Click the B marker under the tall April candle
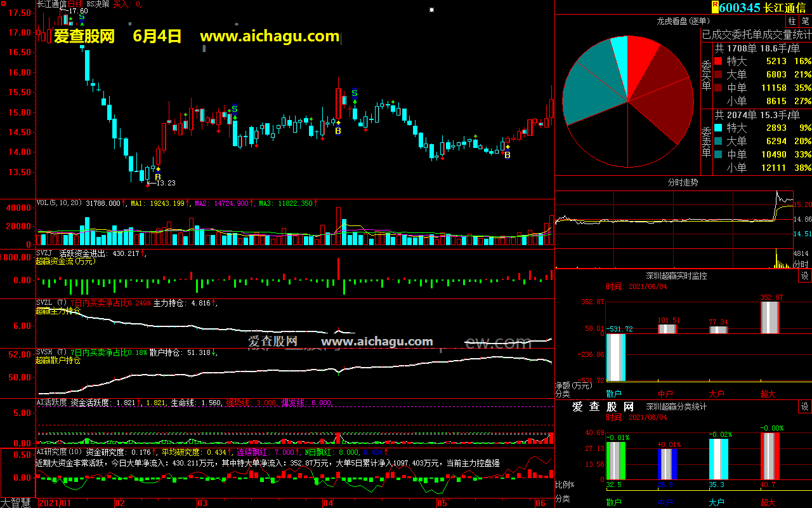 (x=338, y=131)
